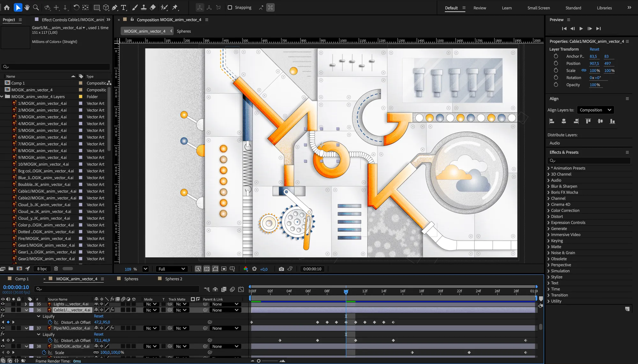The width and height of the screenshot is (638, 364).
Task: Select the Puppet Pin tool
Action: [x=175, y=7]
